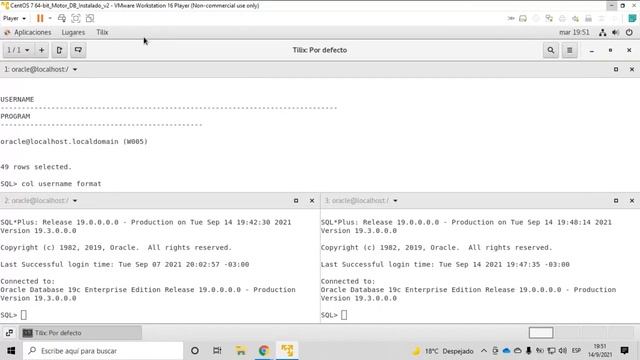Maximize terminal 2 pane
Screen dimensions: 640x360
click(296, 200)
